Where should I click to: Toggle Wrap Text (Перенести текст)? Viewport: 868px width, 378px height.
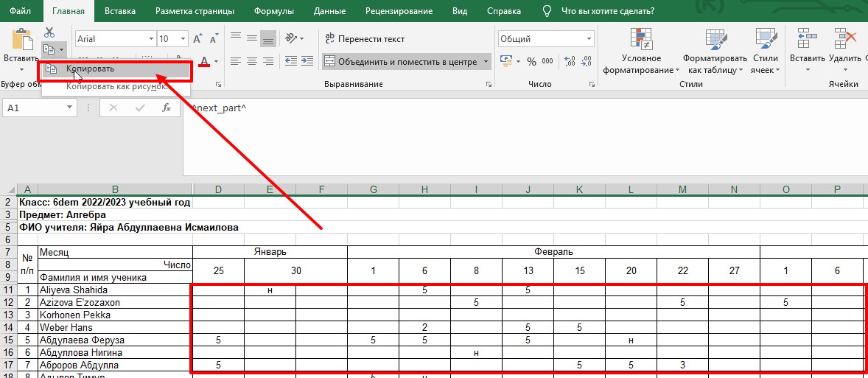(365, 39)
